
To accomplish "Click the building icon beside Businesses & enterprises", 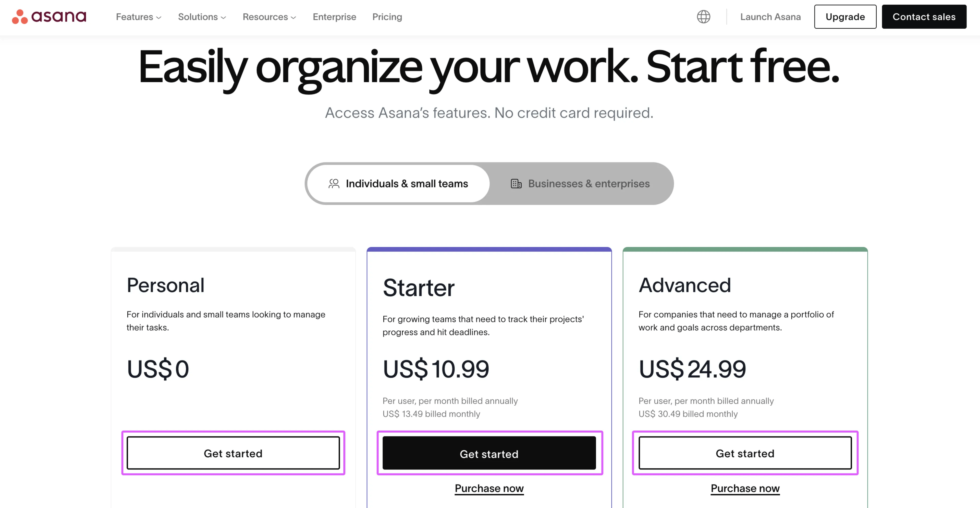I will click(516, 183).
